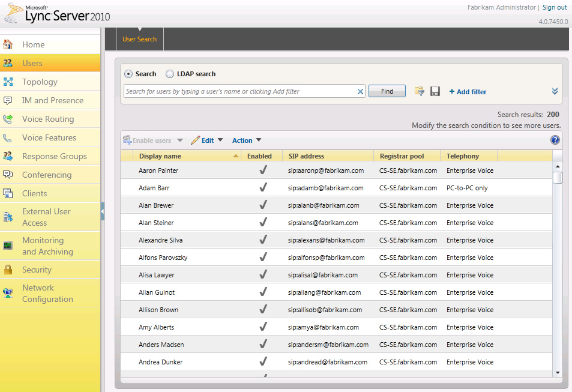
Task: Select the Search radio button
Action: 128,74
